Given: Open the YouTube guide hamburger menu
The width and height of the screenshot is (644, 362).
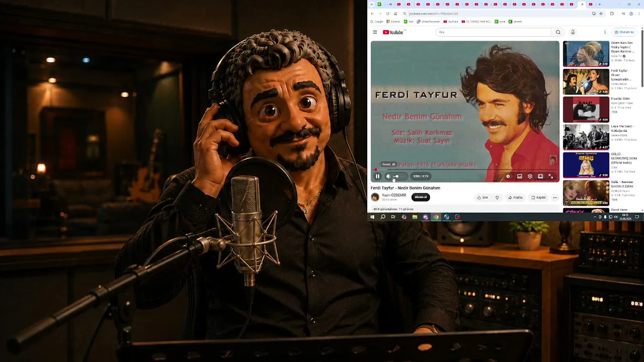Looking at the screenshot, I should pos(375,32).
